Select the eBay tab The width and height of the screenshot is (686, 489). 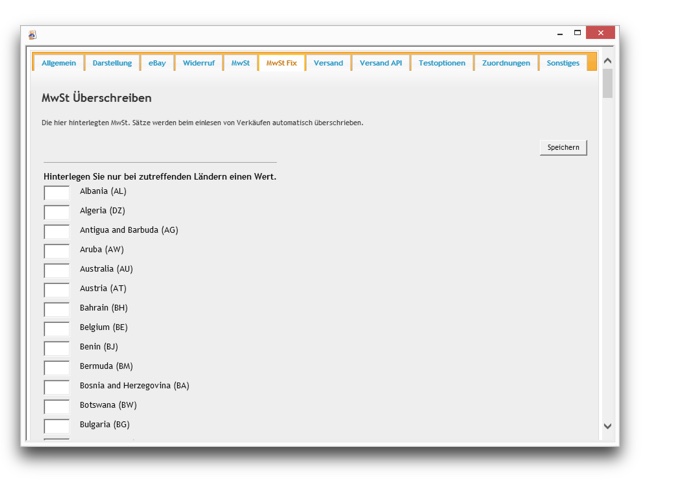[x=157, y=63]
